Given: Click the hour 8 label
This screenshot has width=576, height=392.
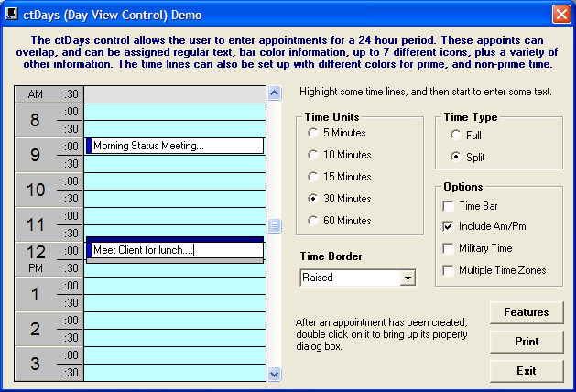Looking at the screenshot, I should coord(35,120).
